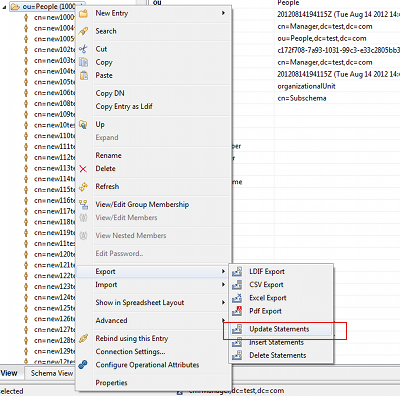Choose Refresh from the context menu
400x396 pixels.
[x=107, y=187]
